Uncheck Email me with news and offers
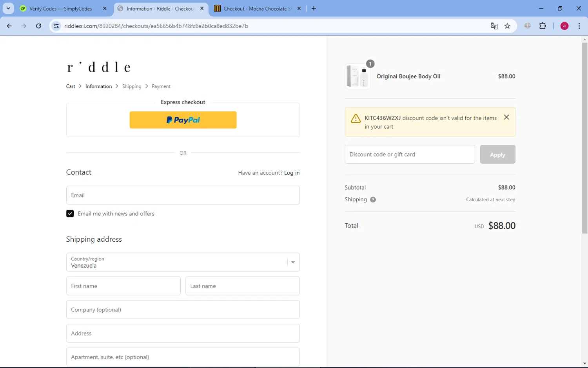This screenshot has height=368, width=588. [70, 213]
